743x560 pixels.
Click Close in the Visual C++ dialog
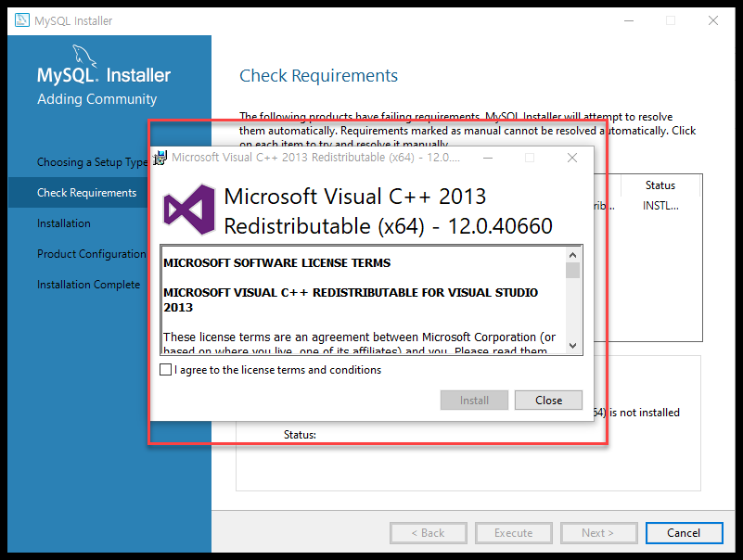pyautogui.click(x=548, y=401)
